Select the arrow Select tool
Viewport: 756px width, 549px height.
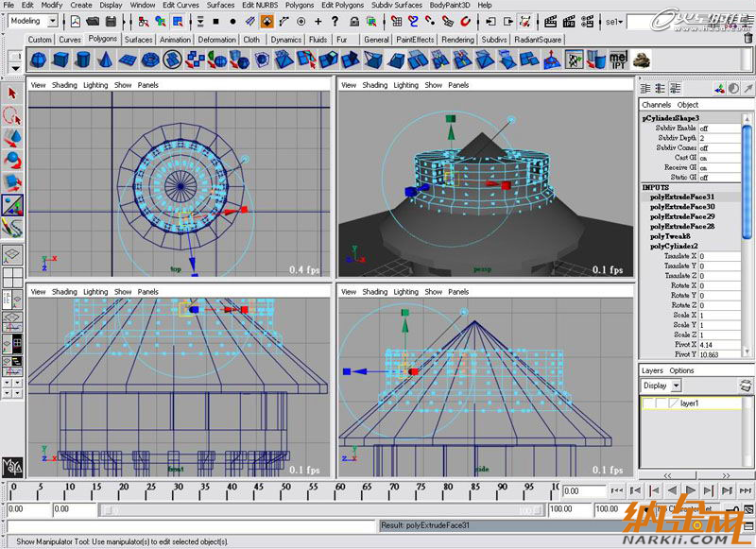12,94
